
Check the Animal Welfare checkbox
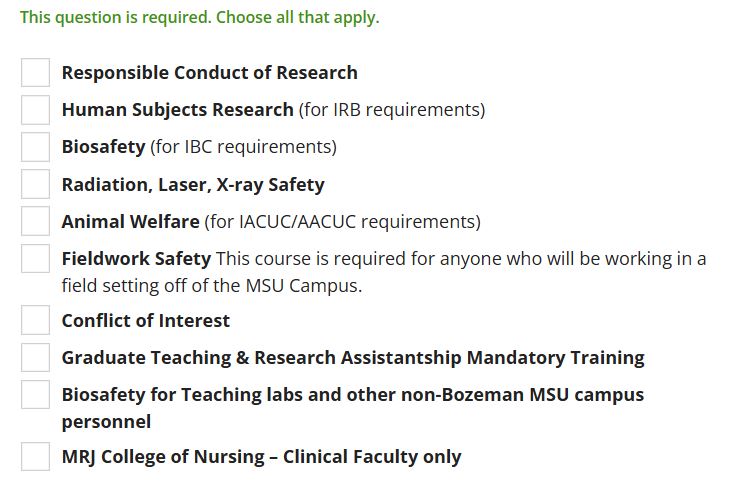coord(36,221)
